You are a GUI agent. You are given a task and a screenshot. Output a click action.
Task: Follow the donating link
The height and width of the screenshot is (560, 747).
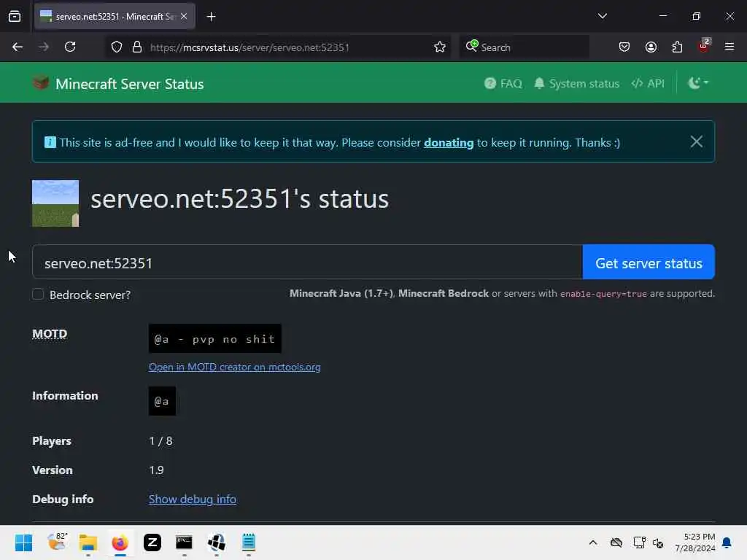point(449,142)
